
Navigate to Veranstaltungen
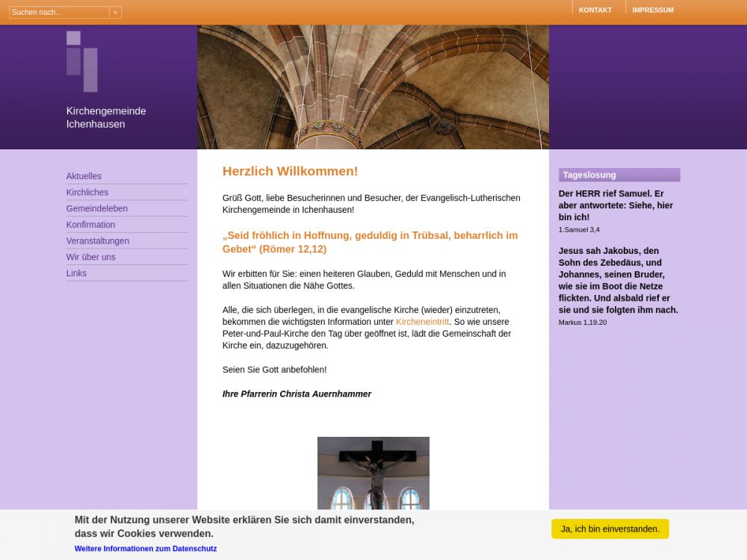point(98,241)
